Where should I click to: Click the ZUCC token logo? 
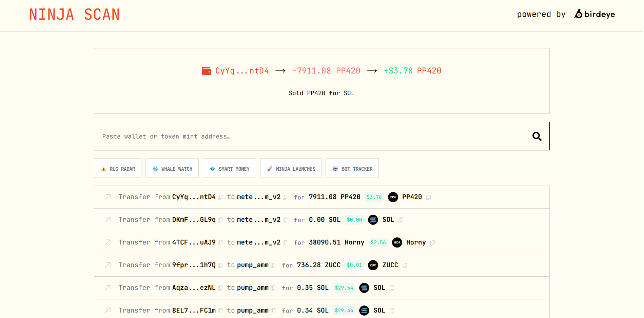pos(373,265)
